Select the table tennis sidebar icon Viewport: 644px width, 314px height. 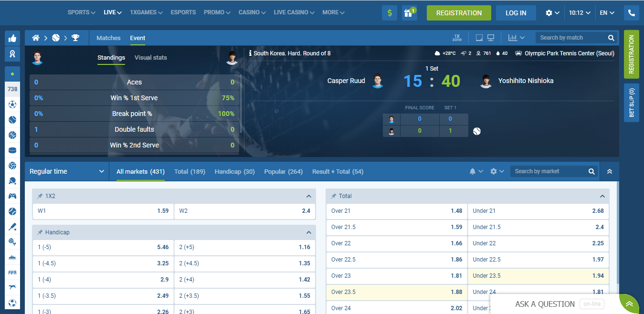coord(12,181)
